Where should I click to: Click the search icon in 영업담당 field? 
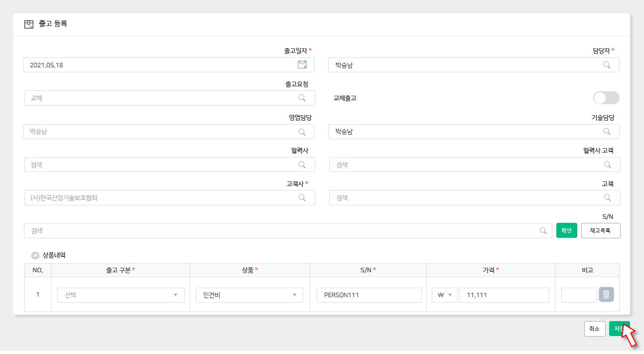coord(302,132)
